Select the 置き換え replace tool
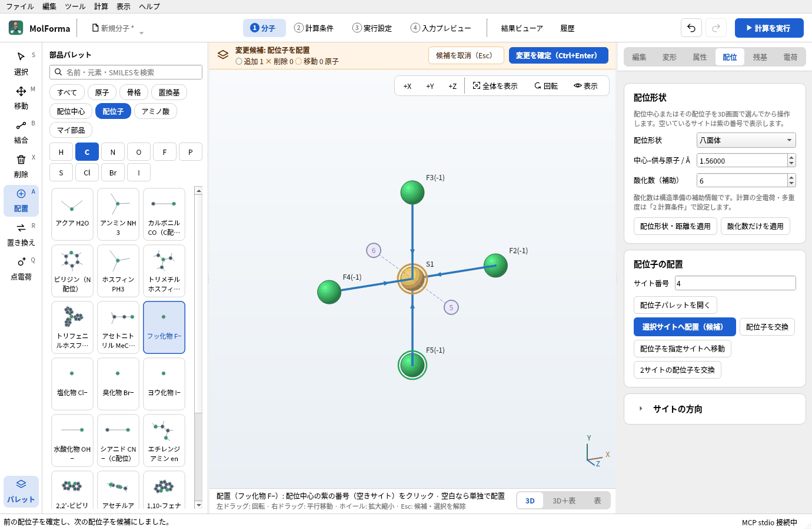The width and height of the screenshot is (812, 530). (21, 234)
